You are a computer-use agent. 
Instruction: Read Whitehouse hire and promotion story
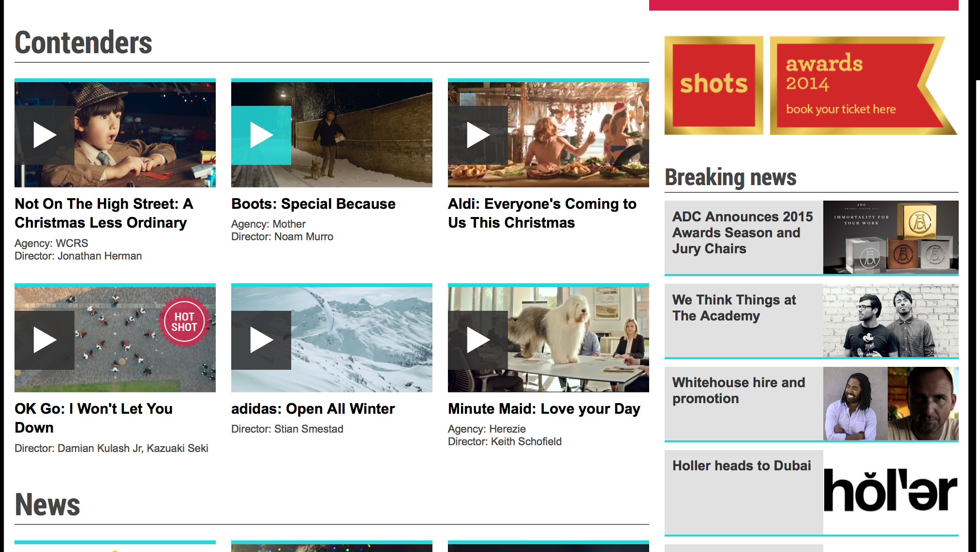(738, 391)
